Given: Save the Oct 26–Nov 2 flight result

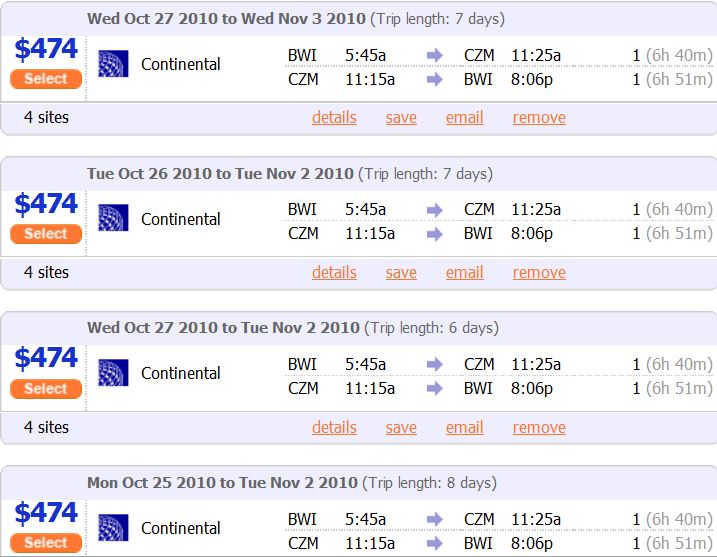Looking at the screenshot, I should (401, 273).
